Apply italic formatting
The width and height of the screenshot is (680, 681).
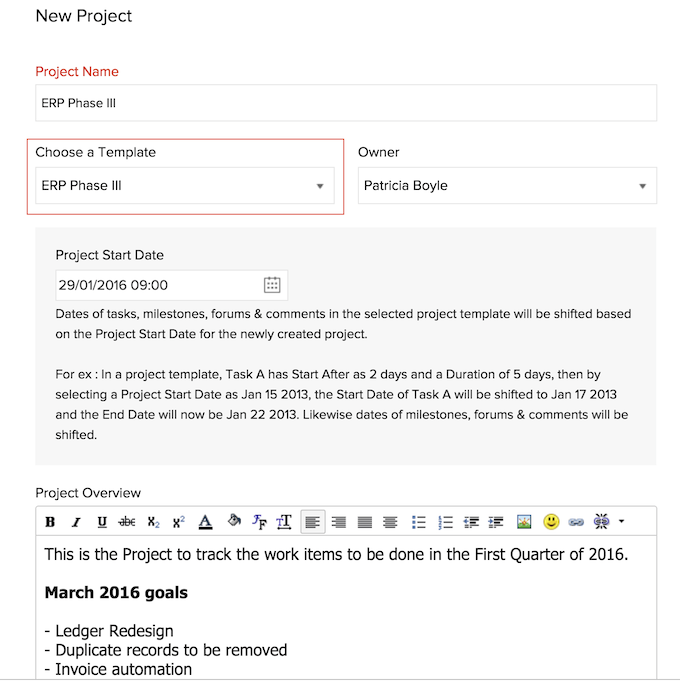pos(76,522)
